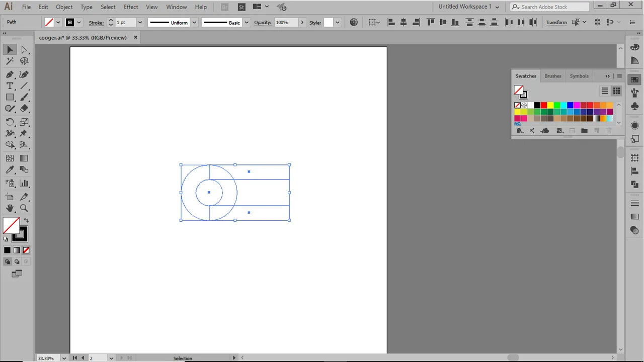Open the Symbols panel club icon in dock
This screenshot has height=362, width=644.
pyautogui.click(x=634, y=106)
